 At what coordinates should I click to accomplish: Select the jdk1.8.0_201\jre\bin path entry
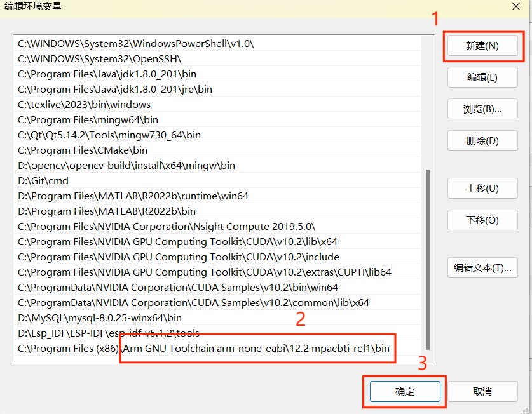pos(114,90)
